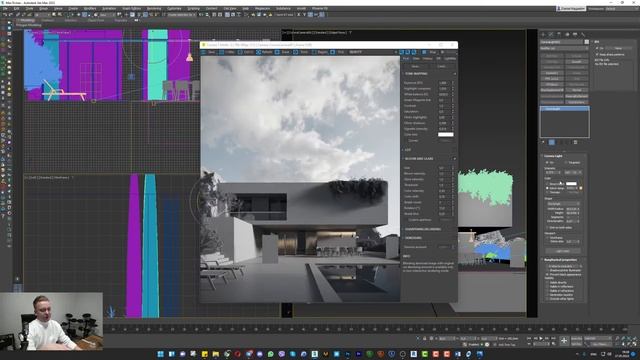640x360 pixels.
Task: Toggle the Corona Light On checkbox
Action: pyautogui.click(x=547, y=162)
